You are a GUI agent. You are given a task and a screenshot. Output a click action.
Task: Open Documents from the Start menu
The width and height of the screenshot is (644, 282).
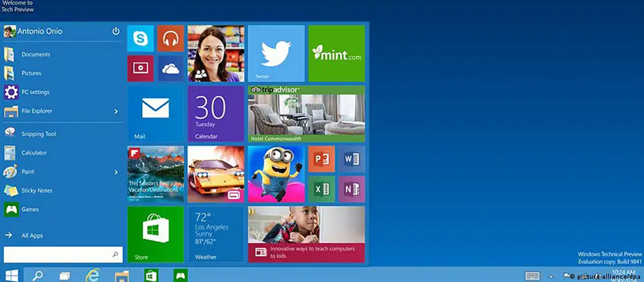point(36,55)
